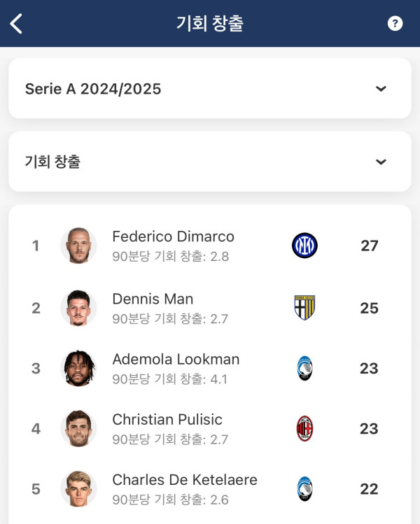Open the help question mark icon
The image size is (420, 524).
(x=395, y=23)
